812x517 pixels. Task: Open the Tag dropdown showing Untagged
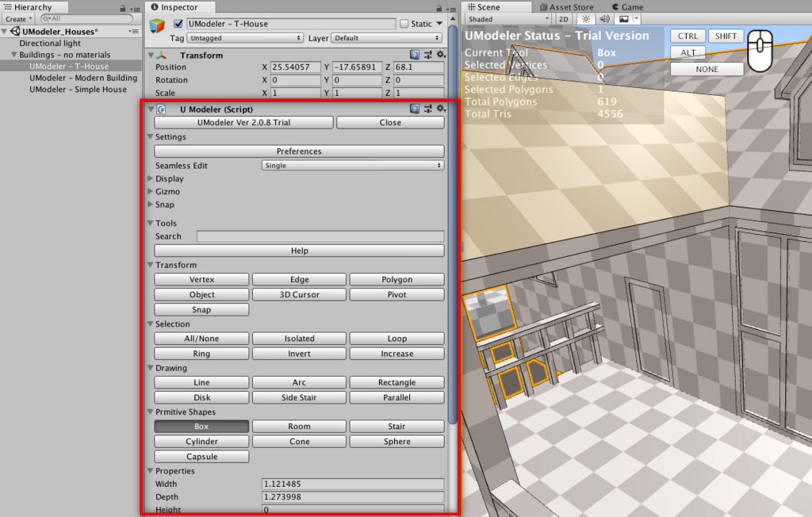[245, 38]
